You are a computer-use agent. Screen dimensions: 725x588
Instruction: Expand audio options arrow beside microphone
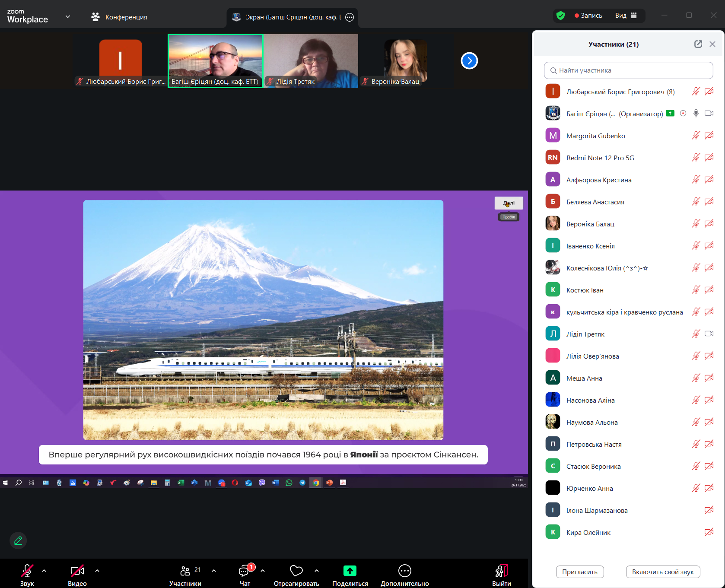pyautogui.click(x=44, y=571)
